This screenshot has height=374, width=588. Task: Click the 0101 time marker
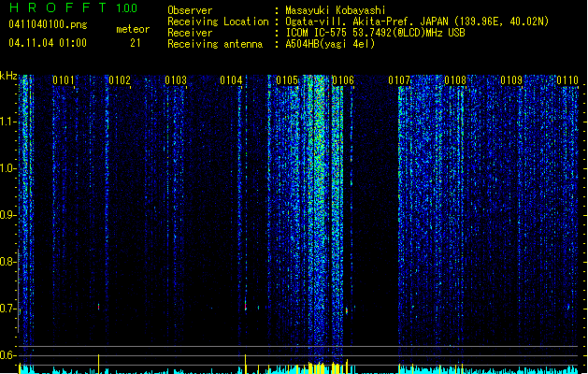tap(64, 80)
